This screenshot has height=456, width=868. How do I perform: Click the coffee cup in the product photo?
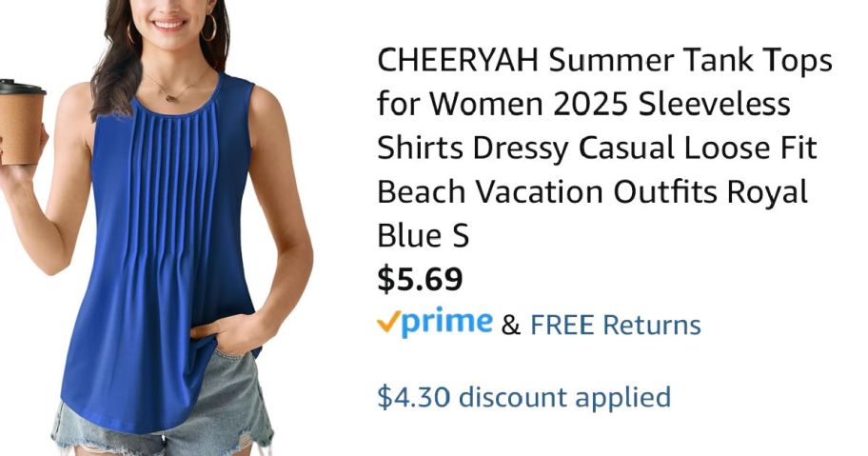[x=21, y=122]
